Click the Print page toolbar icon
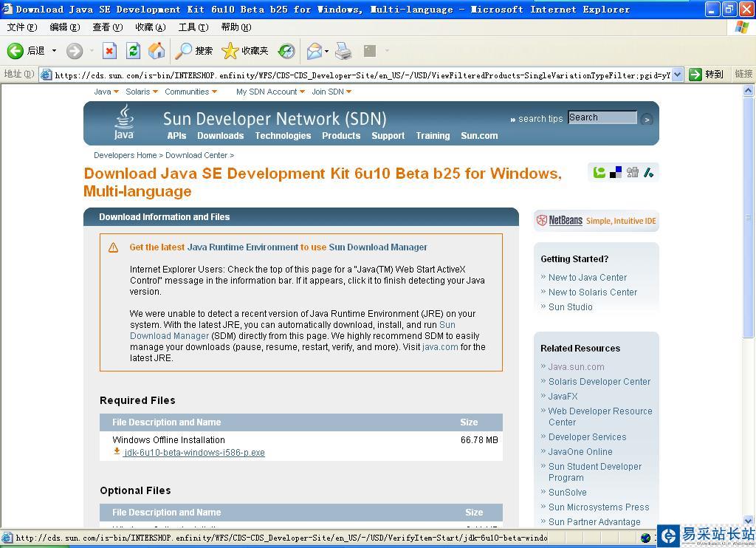 [x=343, y=51]
